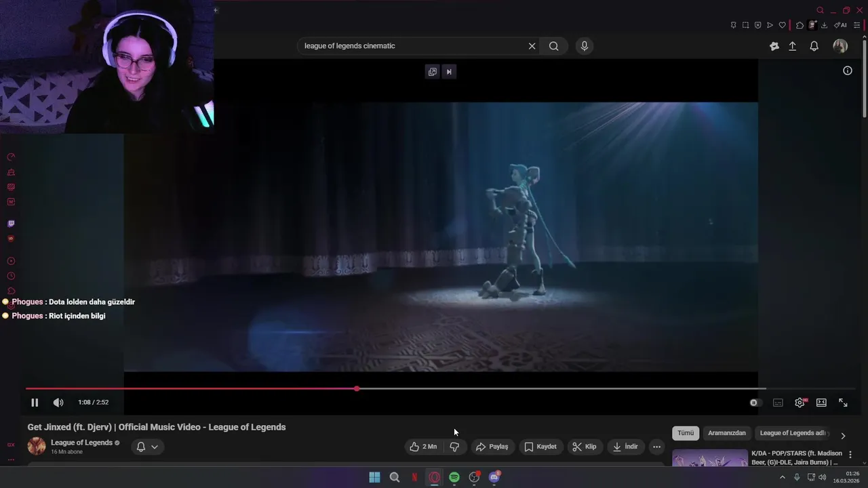Mute the video using the speaker icon
This screenshot has width=868, height=488.
pyautogui.click(x=58, y=403)
